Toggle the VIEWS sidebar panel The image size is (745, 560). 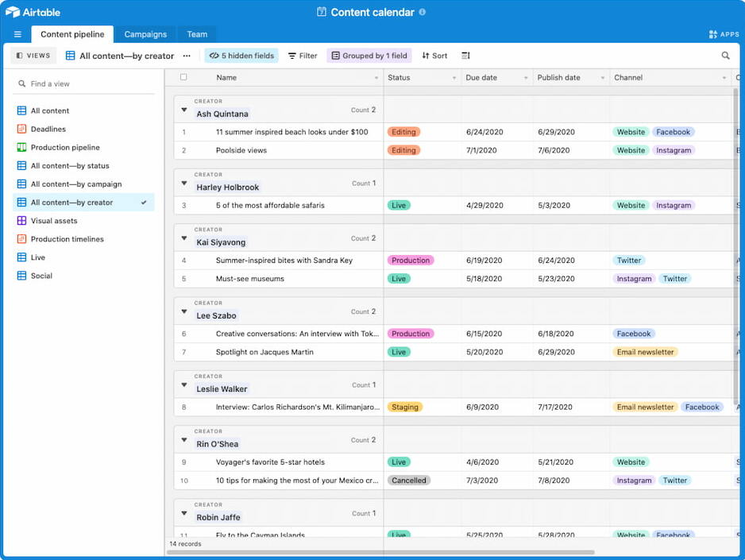[33, 56]
